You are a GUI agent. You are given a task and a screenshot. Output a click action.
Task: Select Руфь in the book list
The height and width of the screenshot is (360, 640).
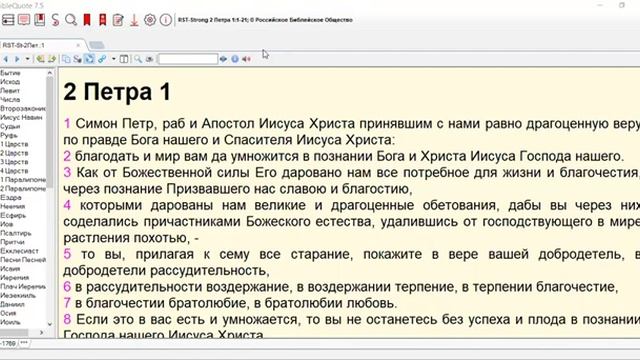tap(9, 136)
